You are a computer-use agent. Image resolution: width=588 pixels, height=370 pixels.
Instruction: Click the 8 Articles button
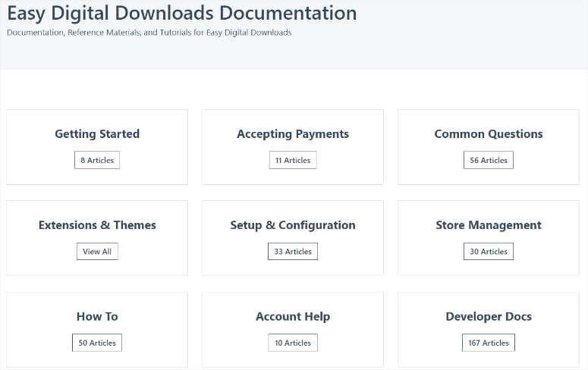(97, 160)
